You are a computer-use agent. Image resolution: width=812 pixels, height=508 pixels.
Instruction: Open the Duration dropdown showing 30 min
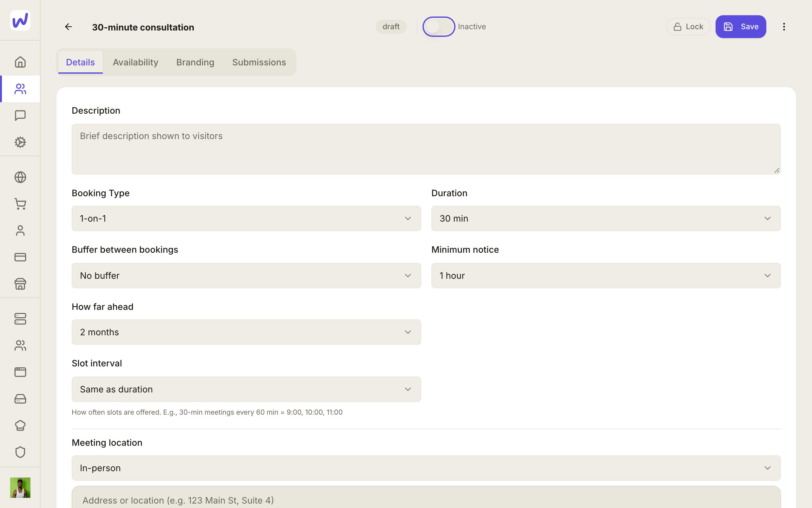(x=606, y=218)
